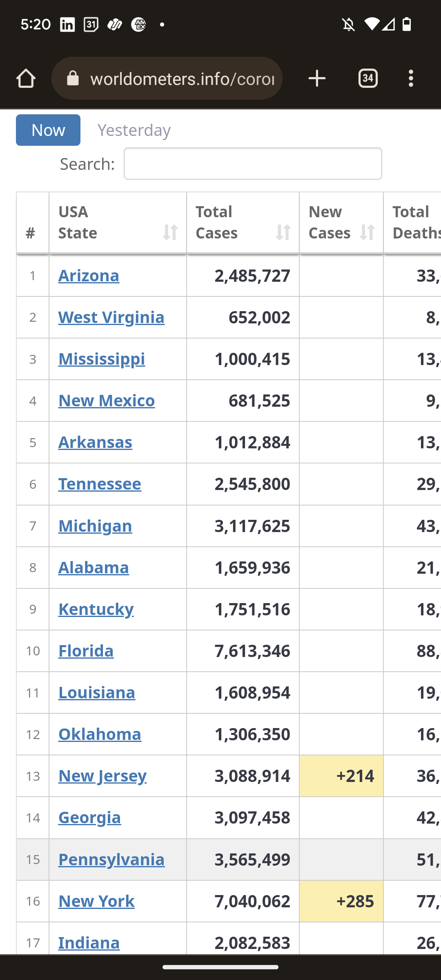Screen dimensions: 441x980
Task: Tap the browser home icon
Action: (26, 78)
